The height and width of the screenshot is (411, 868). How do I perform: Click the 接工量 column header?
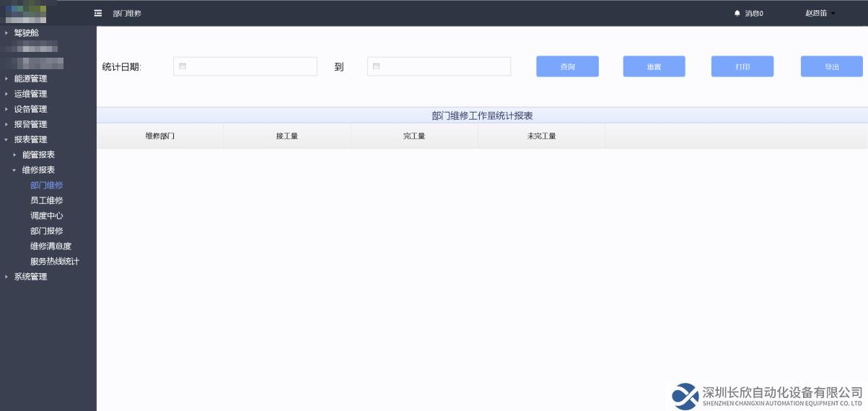tap(286, 136)
